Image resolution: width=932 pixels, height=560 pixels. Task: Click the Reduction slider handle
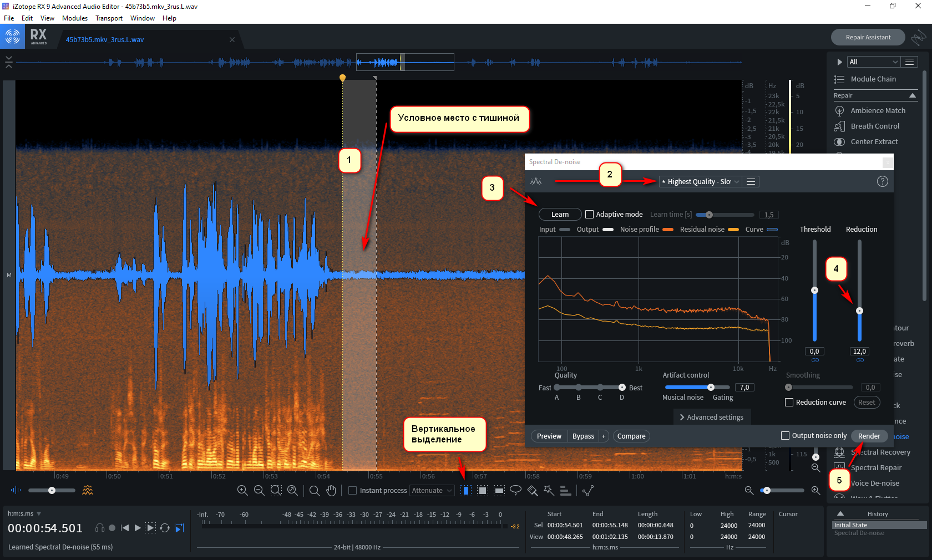[859, 311]
